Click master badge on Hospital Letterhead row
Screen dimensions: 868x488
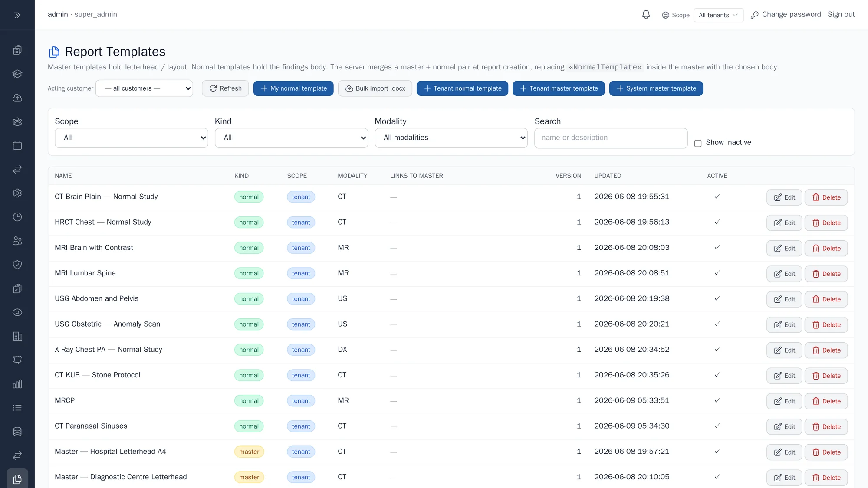[x=249, y=452]
